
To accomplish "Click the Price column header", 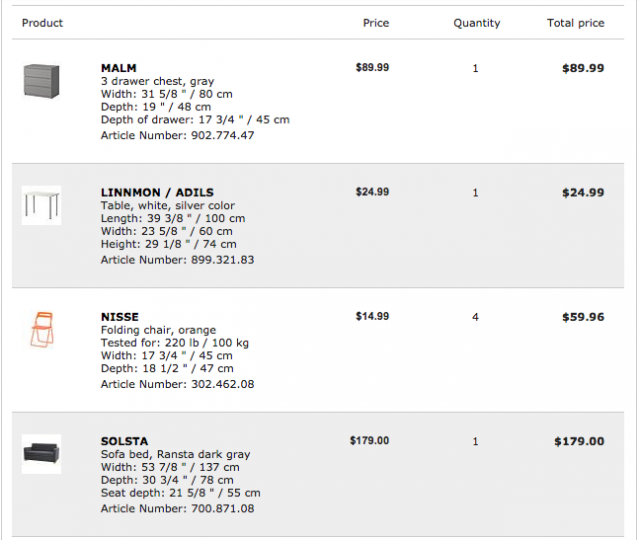I will click(x=376, y=23).
